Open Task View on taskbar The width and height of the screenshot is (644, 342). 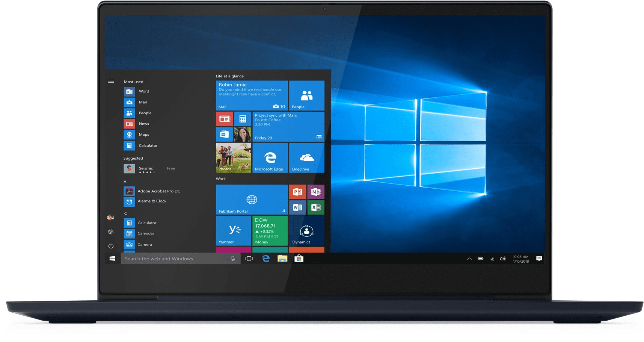(x=249, y=259)
